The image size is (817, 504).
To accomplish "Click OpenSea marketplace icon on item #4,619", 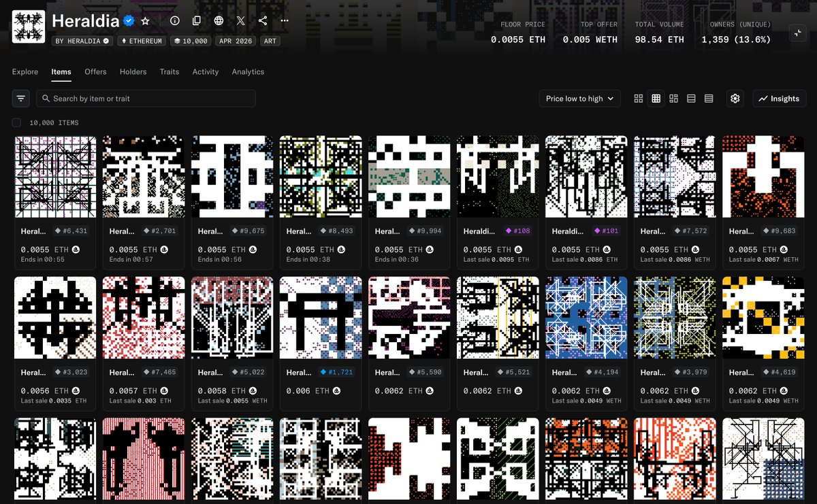I will click(784, 391).
